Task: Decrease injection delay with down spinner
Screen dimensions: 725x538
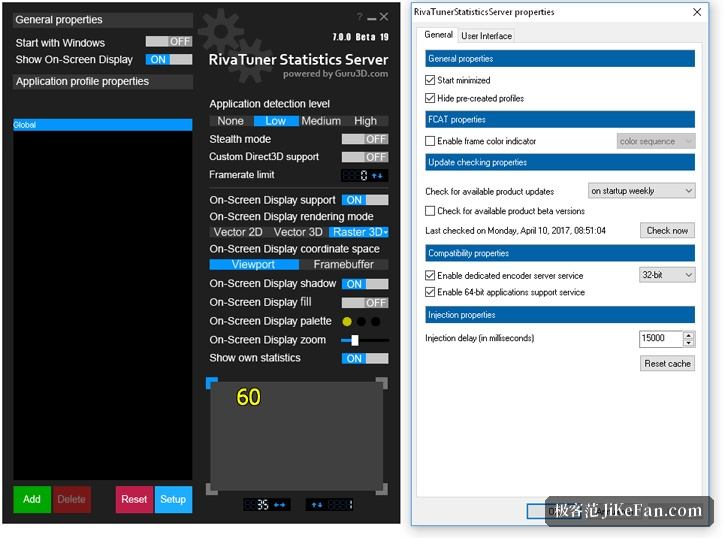Action: pos(688,342)
